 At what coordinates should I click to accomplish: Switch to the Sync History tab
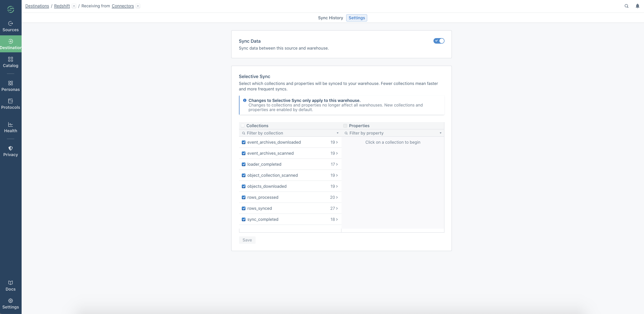pos(330,18)
